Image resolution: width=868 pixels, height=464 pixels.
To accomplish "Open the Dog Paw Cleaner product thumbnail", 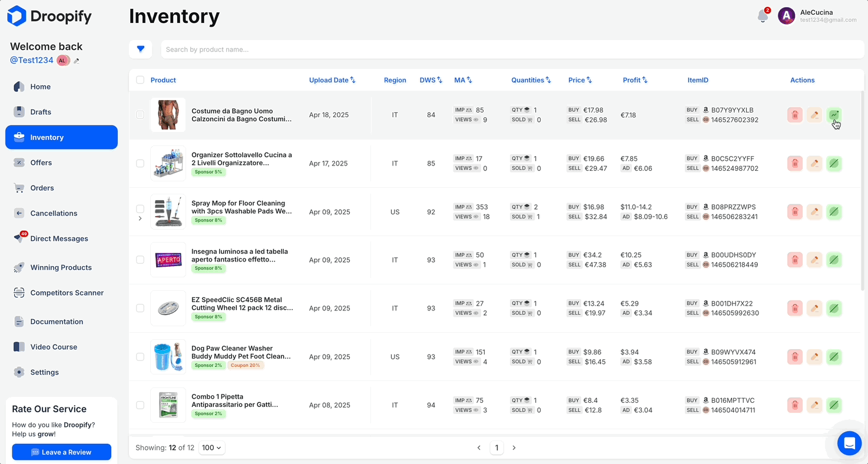I will 168,357.
